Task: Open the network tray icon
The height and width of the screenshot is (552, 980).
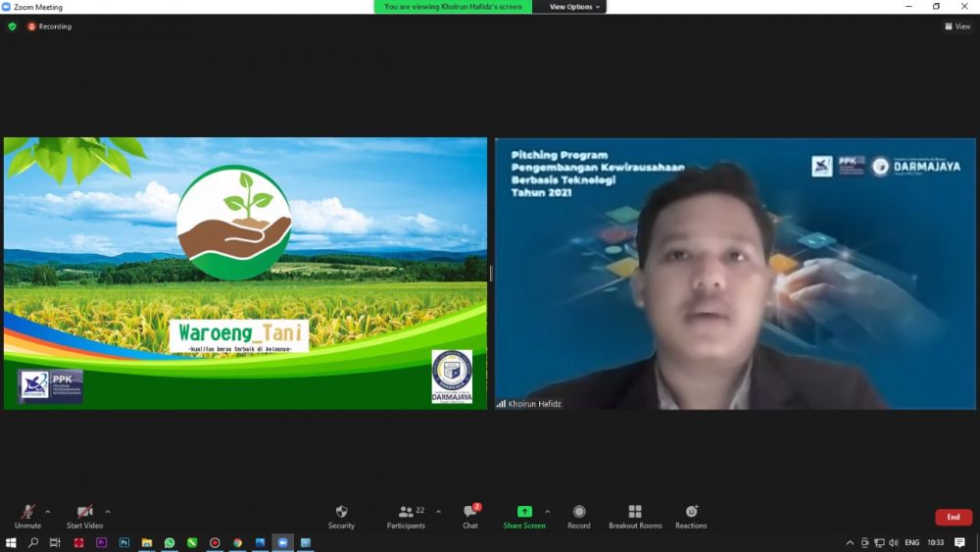Action: click(x=879, y=542)
